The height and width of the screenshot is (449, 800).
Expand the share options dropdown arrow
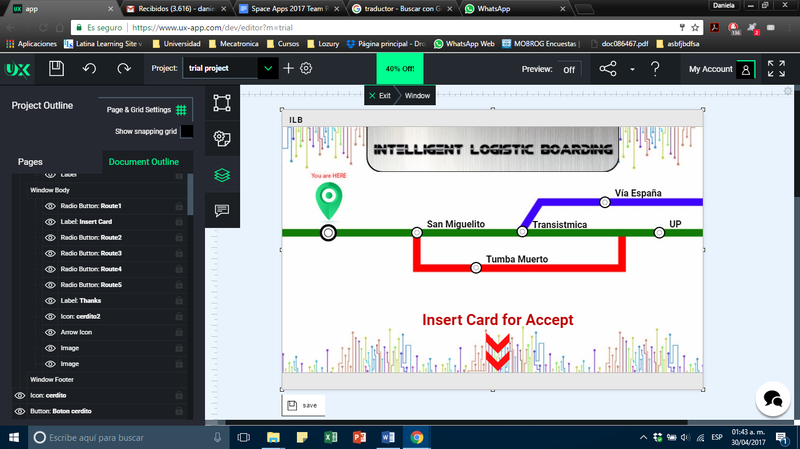click(x=632, y=70)
